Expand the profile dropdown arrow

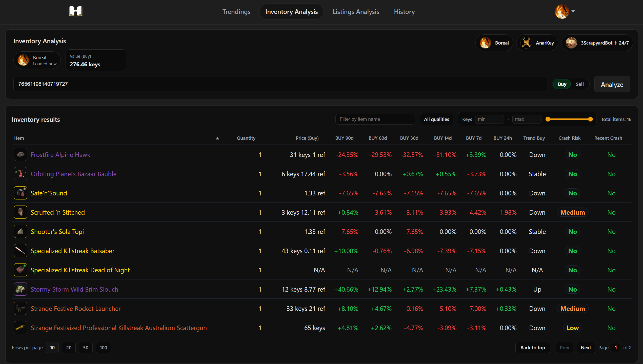click(573, 11)
